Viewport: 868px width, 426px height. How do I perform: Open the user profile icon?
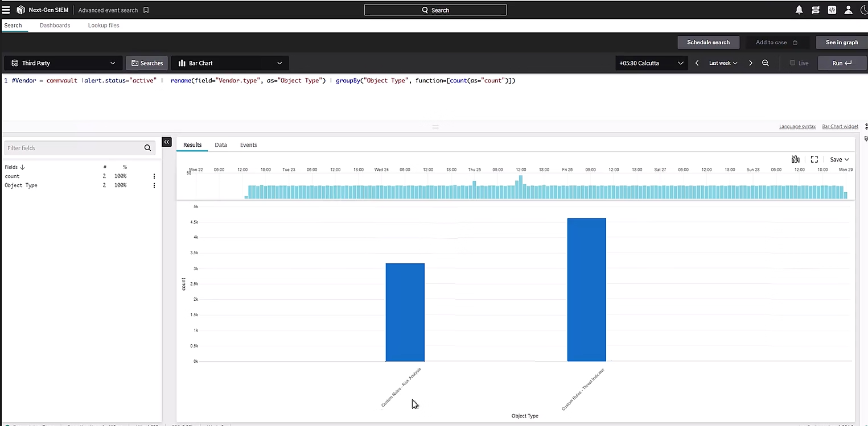pyautogui.click(x=848, y=10)
